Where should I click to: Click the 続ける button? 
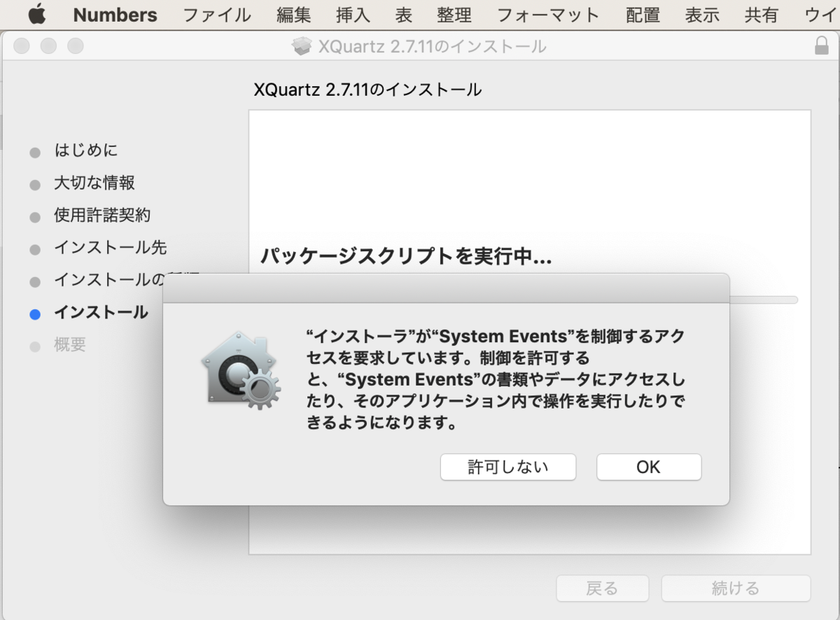(736, 589)
